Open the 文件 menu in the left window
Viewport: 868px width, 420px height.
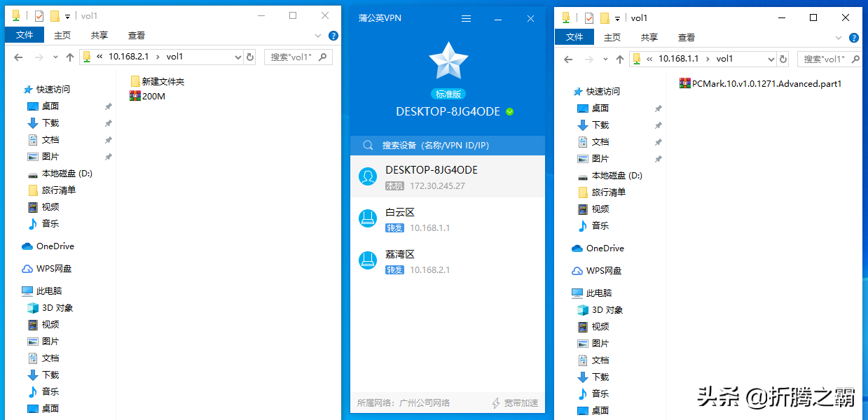tap(25, 35)
